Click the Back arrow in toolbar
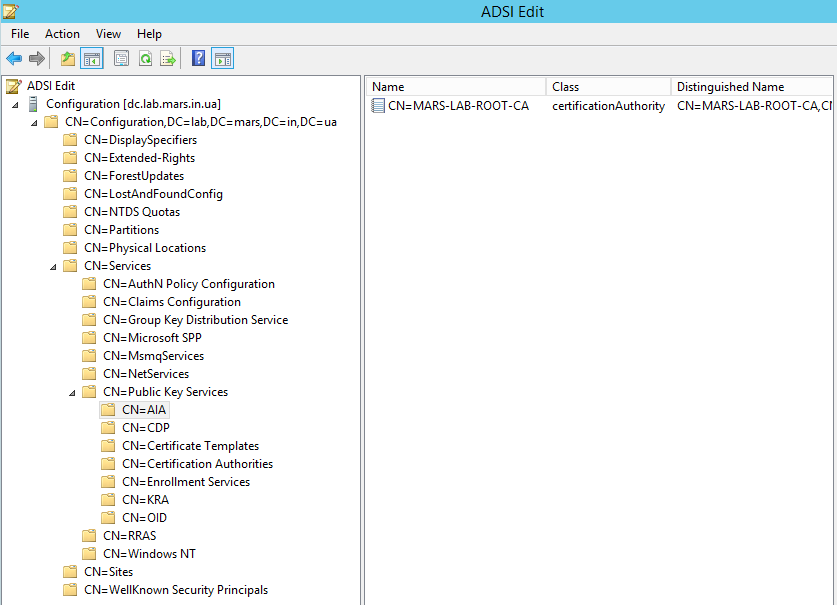Screen dimensions: 837x605 (x=14, y=59)
